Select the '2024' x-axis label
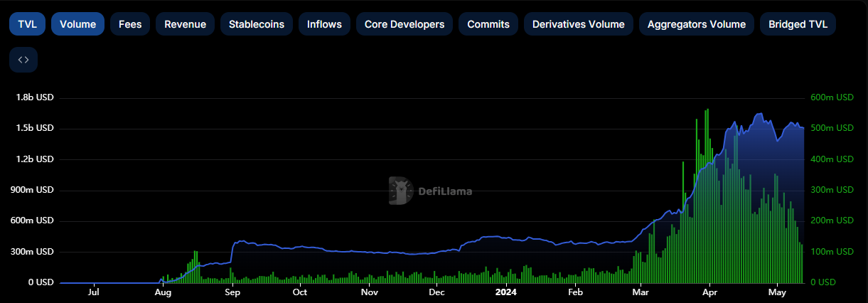 click(x=506, y=292)
